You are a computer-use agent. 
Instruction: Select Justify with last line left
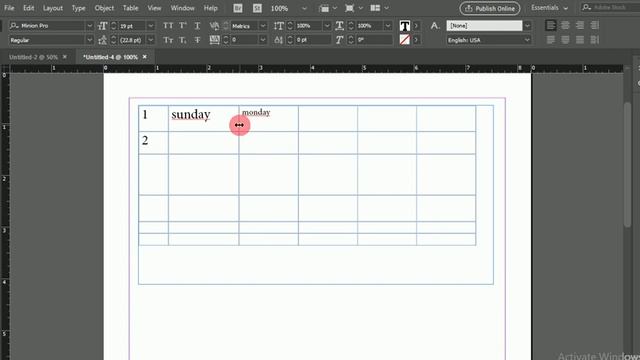pos(551,40)
